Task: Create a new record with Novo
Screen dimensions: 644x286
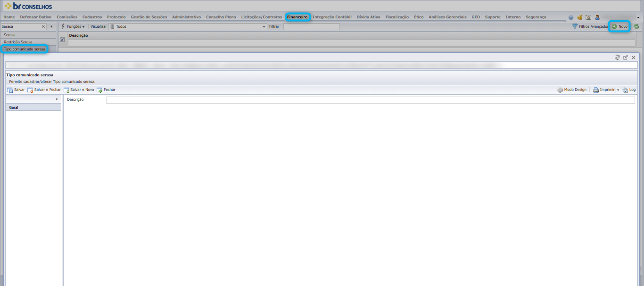Action: (619, 26)
